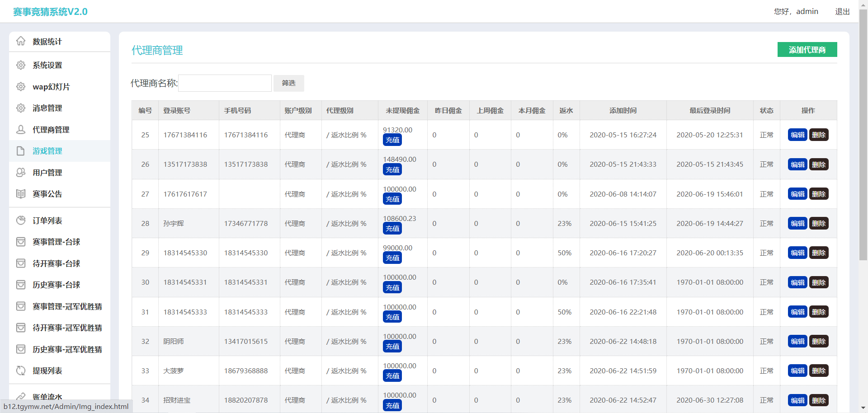Screen dimensions: 868x413
Task: Click 退出 to log out
Action: [842, 12]
